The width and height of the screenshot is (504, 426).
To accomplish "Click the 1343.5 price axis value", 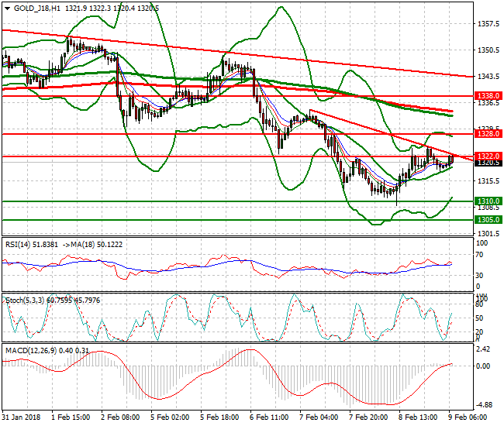I will coord(488,77).
